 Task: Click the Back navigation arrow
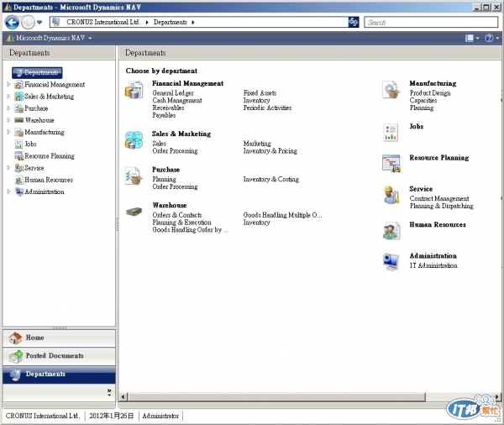pyautogui.click(x=12, y=23)
